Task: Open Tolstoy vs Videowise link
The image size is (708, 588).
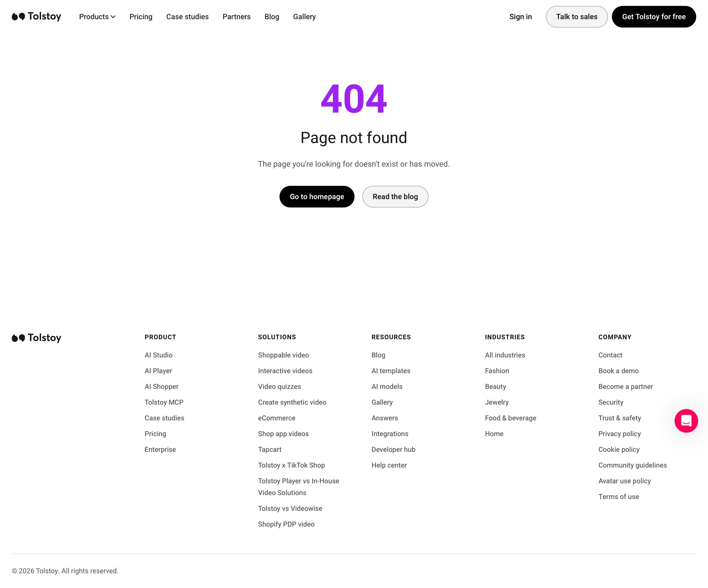Action: (290, 508)
